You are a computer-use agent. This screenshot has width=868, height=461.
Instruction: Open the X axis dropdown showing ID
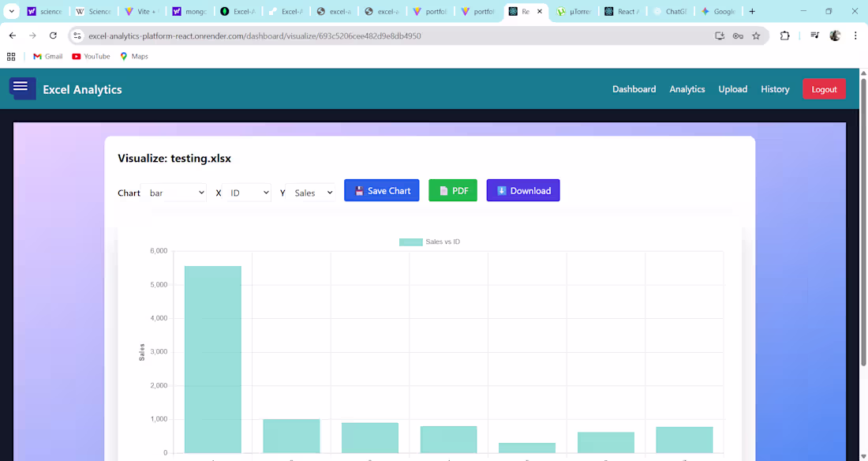pos(247,192)
